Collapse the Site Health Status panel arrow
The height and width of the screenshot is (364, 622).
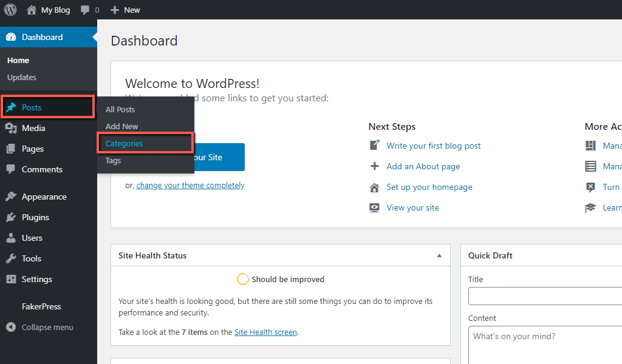[440, 255]
